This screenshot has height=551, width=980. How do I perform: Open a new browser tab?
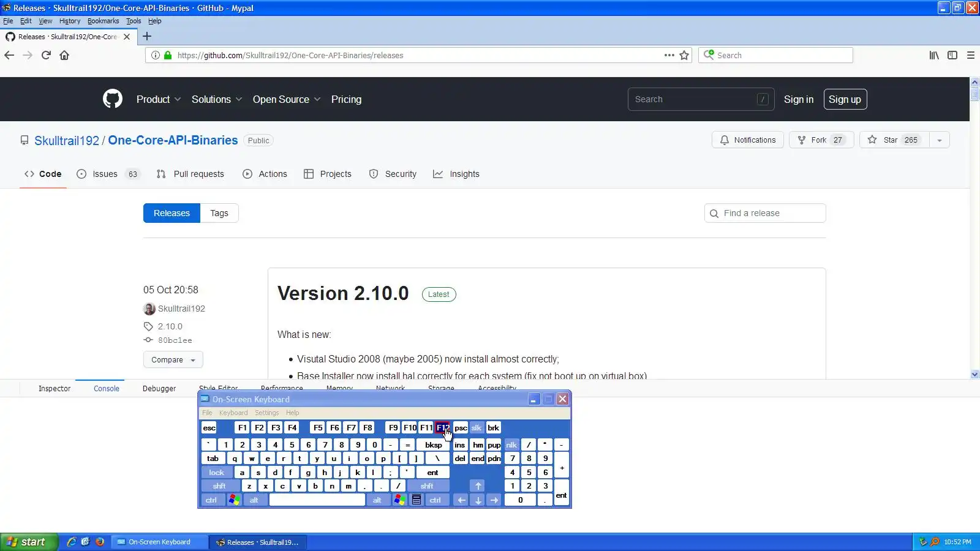pyautogui.click(x=147, y=36)
